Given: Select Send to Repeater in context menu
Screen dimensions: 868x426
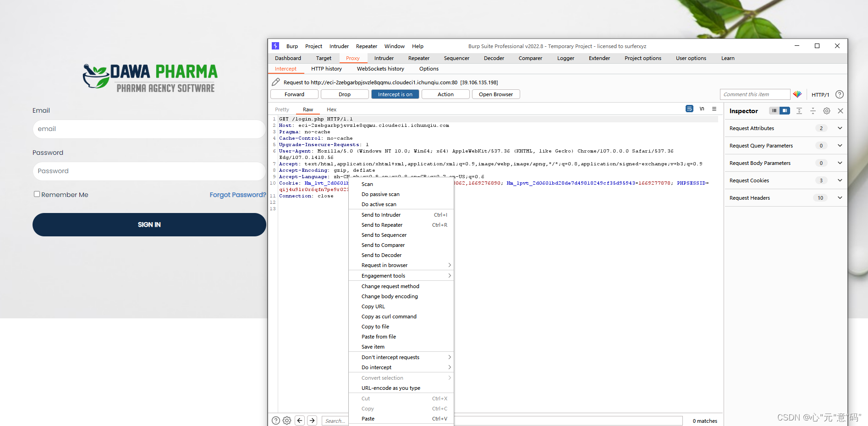Looking at the screenshot, I should tap(382, 225).
